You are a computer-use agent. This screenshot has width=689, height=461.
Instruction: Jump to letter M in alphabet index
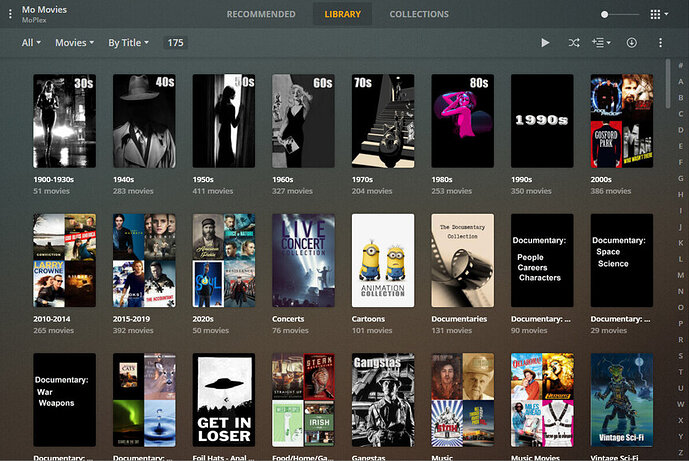pos(680,275)
